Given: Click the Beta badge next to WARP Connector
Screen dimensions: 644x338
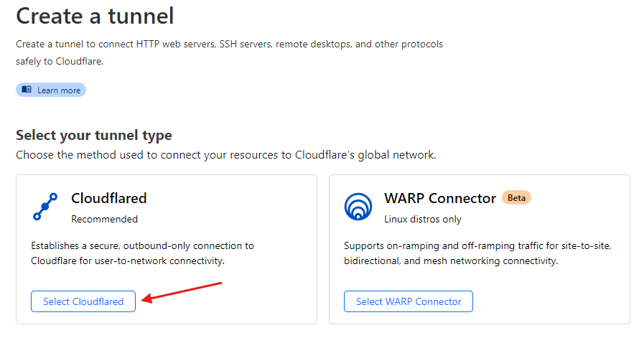Looking at the screenshot, I should [x=516, y=198].
